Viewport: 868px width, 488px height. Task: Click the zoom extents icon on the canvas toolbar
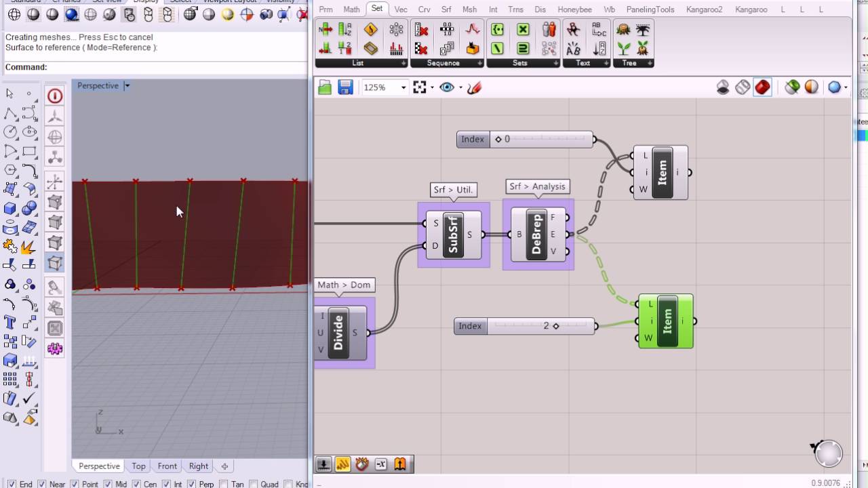[x=420, y=87]
